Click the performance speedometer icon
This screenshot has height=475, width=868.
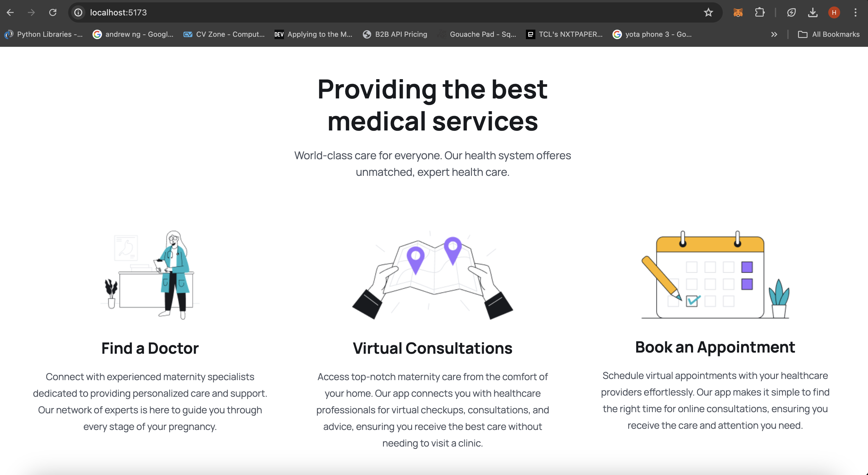tap(791, 12)
